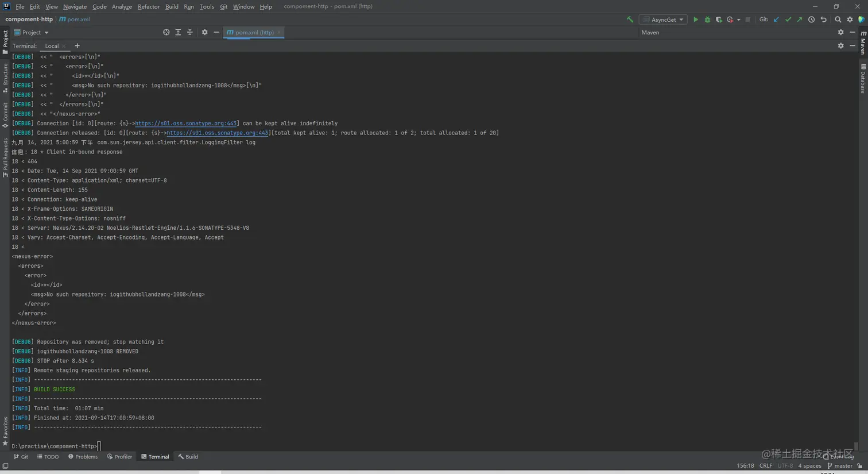This screenshot has height=474, width=868.
Task: Start debugging with the green bug icon
Action: (x=707, y=20)
